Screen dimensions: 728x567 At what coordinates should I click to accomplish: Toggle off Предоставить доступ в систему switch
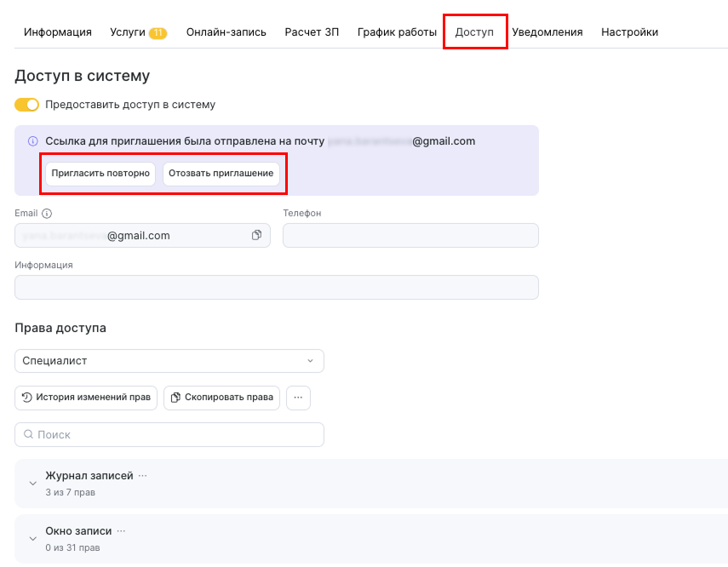click(27, 105)
